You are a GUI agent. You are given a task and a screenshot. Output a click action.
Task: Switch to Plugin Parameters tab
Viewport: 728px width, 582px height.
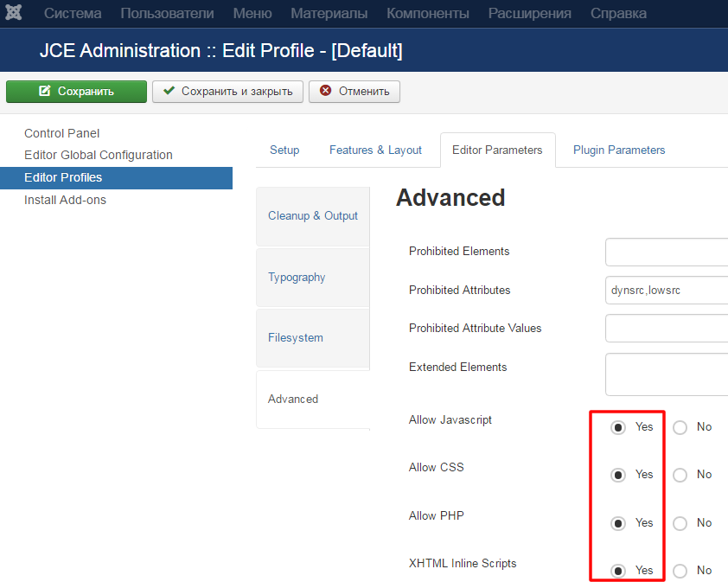619,150
